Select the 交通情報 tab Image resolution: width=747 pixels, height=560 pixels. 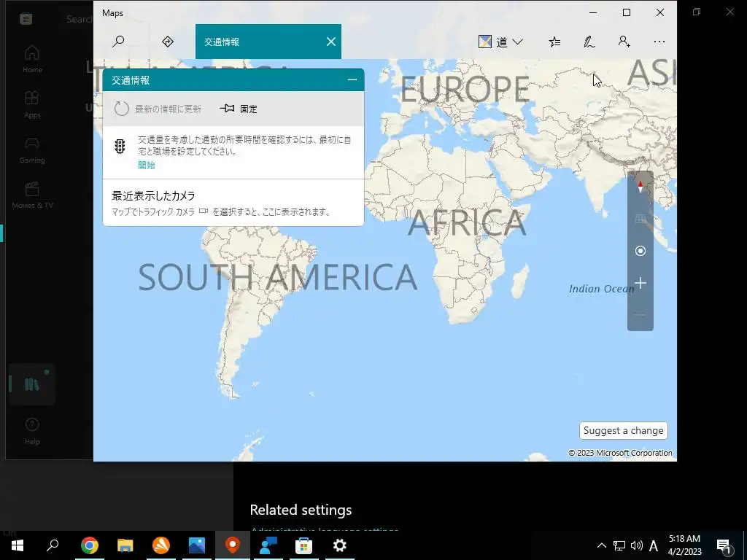click(x=268, y=42)
